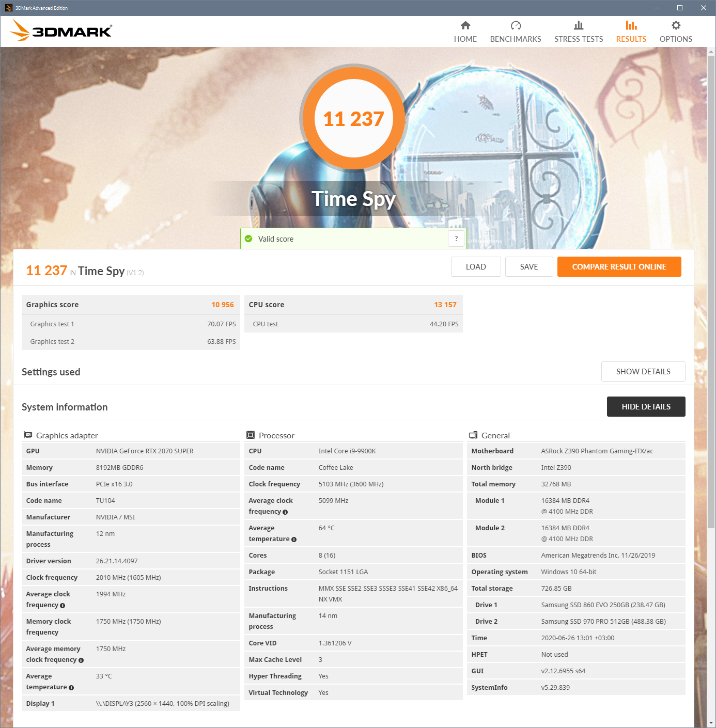Click the Total memory value "32768 MB"
Image resolution: width=716 pixels, height=728 pixels.
(556, 484)
